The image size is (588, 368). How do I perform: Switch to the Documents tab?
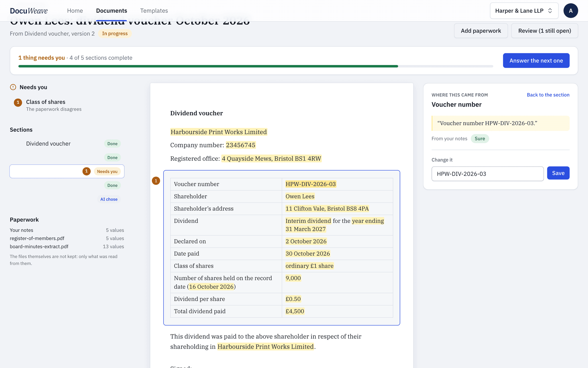click(111, 11)
